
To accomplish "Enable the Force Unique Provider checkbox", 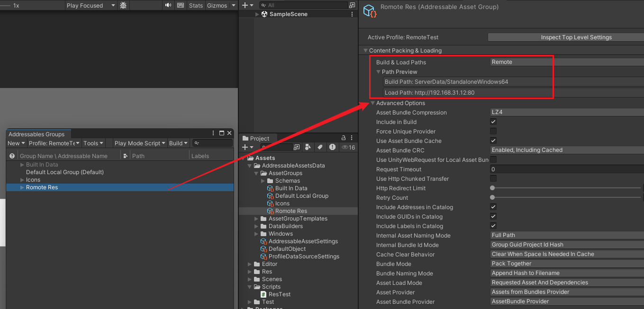I will (x=493, y=131).
